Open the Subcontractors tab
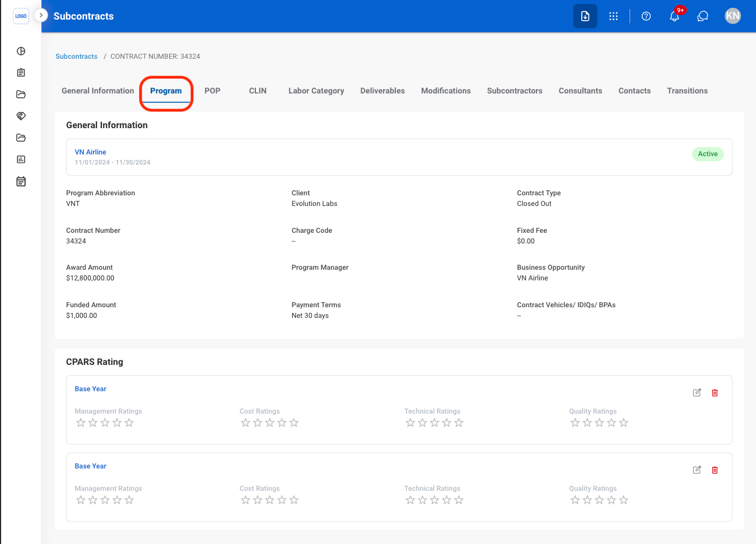Image resolution: width=756 pixels, height=544 pixels. pyautogui.click(x=515, y=91)
